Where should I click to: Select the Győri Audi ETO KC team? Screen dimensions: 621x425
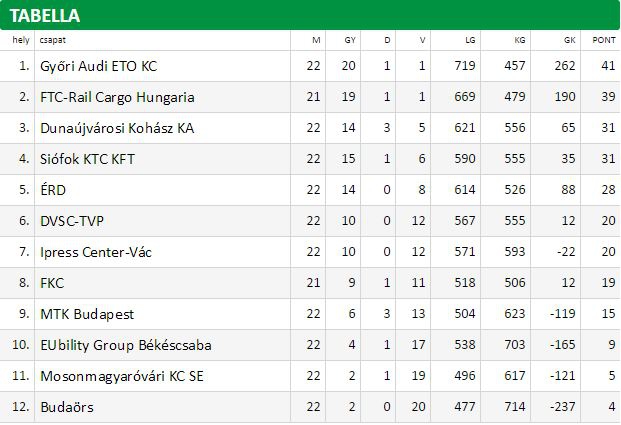[x=99, y=66]
